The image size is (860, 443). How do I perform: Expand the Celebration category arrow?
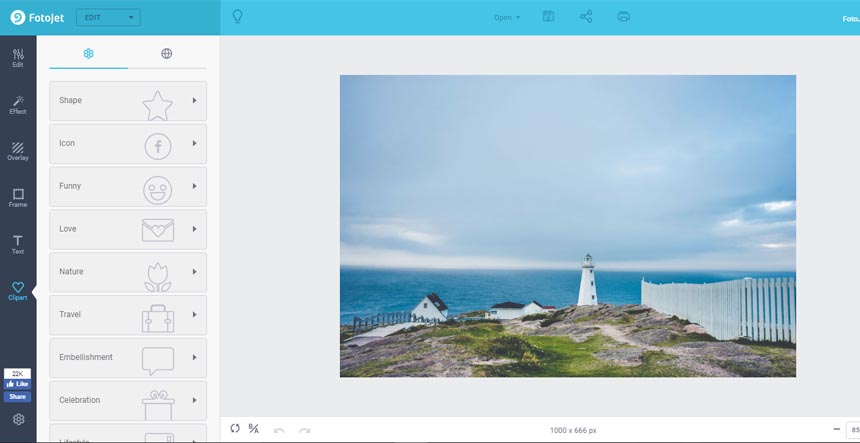(x=194, y=400)
